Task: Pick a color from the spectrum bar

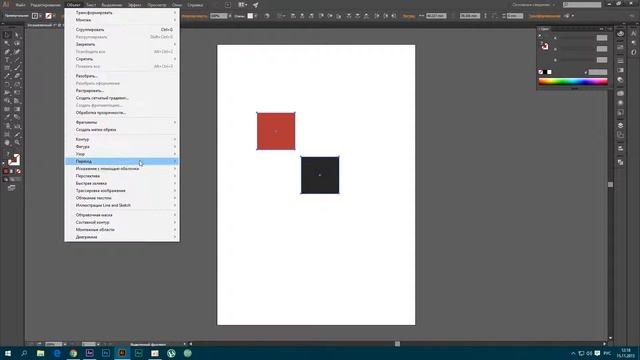Action: pos(573,81)
